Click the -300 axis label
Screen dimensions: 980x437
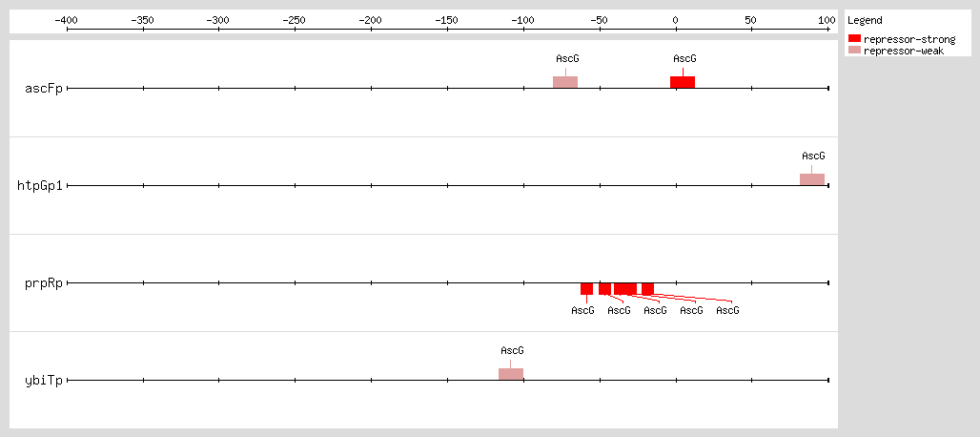point(218,20)
